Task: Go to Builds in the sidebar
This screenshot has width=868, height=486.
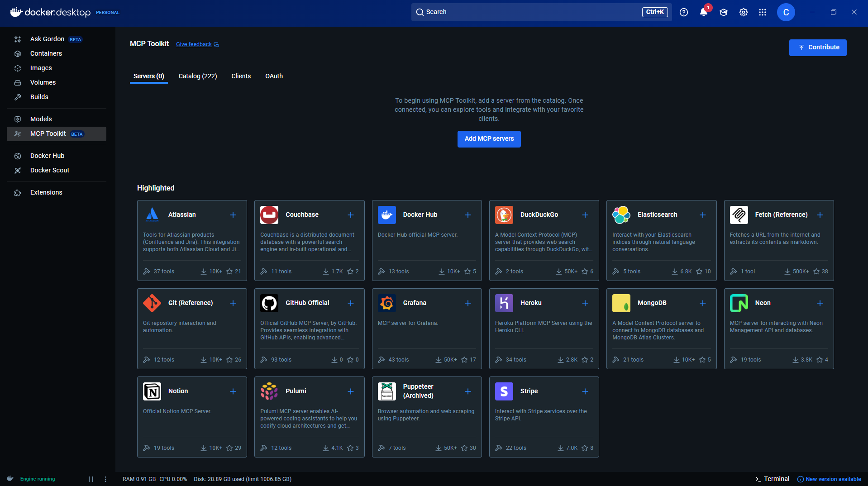Action: pos(57,97)
